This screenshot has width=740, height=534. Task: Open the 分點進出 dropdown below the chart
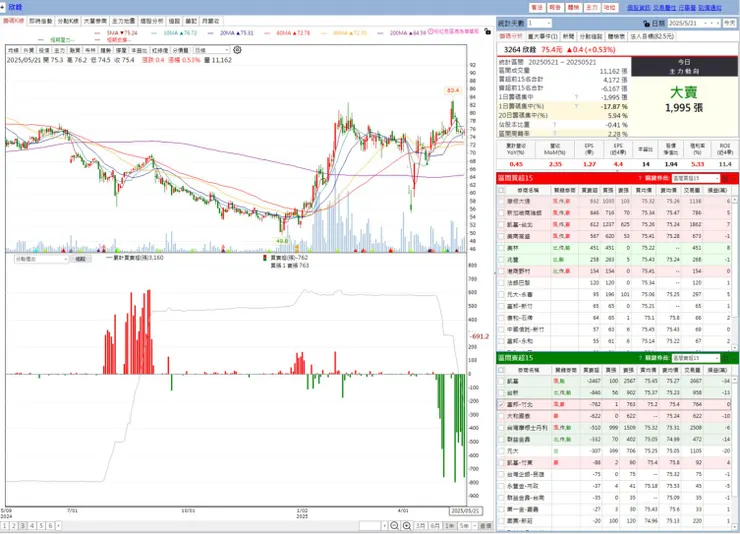[x=42, y=259]
